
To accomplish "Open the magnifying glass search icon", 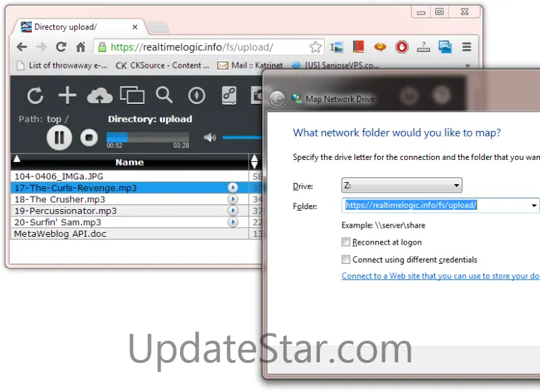I will point(164,96).
